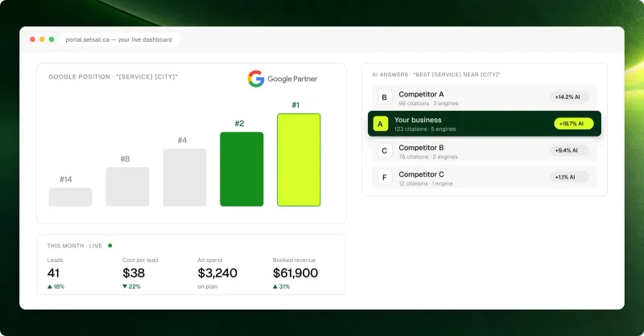This screenshot has height=336, width=644.
Task: Click '98 citations · 3 engines' text
Action: (x=428, y=104)
